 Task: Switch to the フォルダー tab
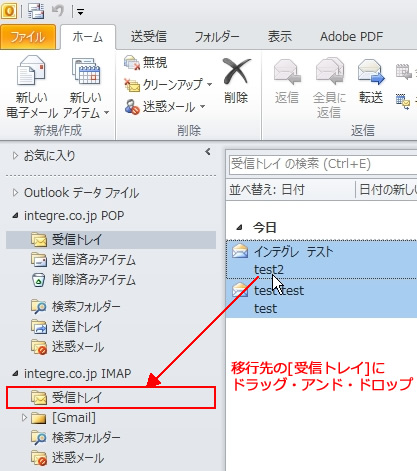217,37
